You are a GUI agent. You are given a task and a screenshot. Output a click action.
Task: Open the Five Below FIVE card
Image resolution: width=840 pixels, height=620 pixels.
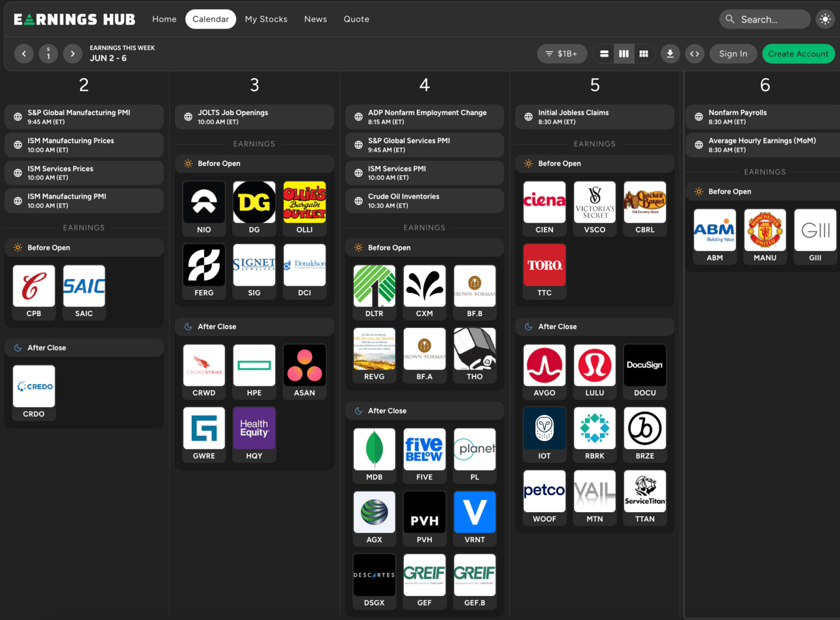click(425, 455)
